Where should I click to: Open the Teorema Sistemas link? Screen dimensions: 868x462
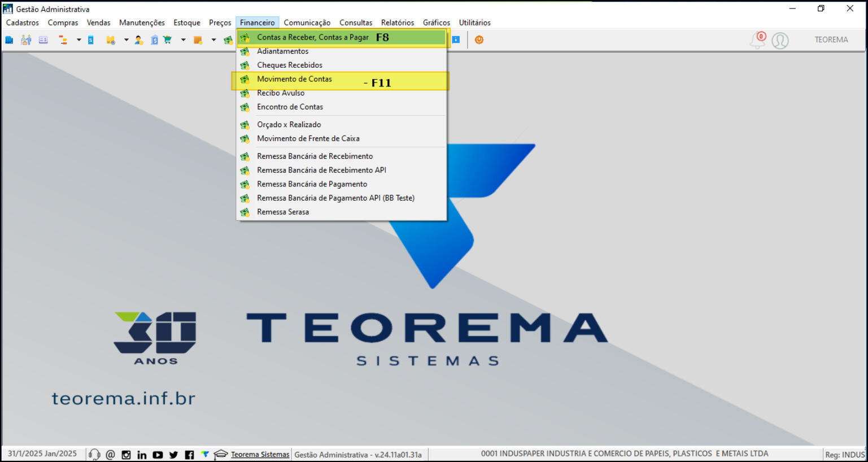pyautogui.click(x=260, y=455)
